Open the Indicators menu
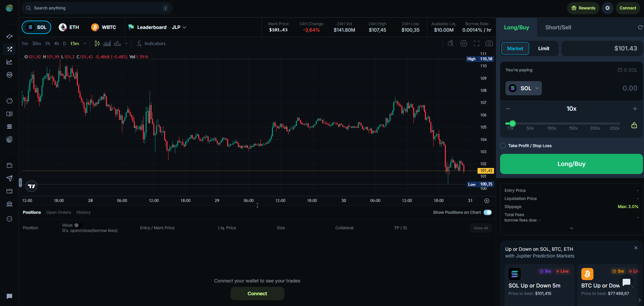Viewport: 644px width, 306px height. [151, 43]
